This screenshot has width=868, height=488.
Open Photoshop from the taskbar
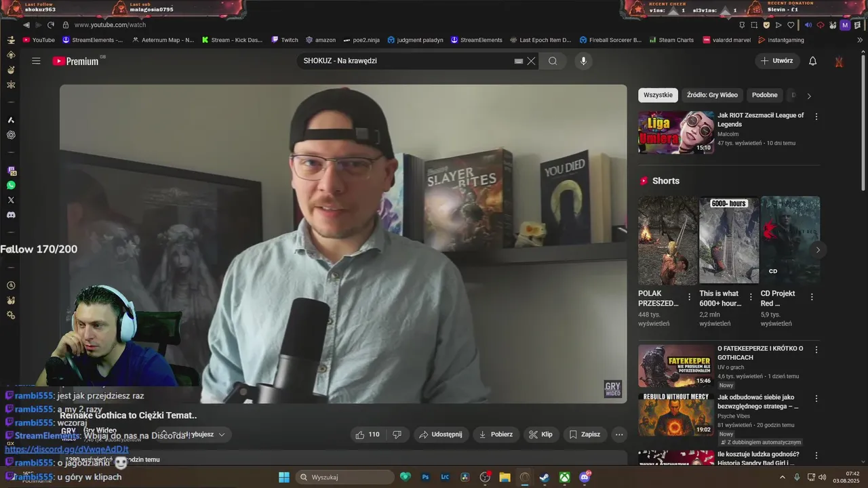click(426, 477)
